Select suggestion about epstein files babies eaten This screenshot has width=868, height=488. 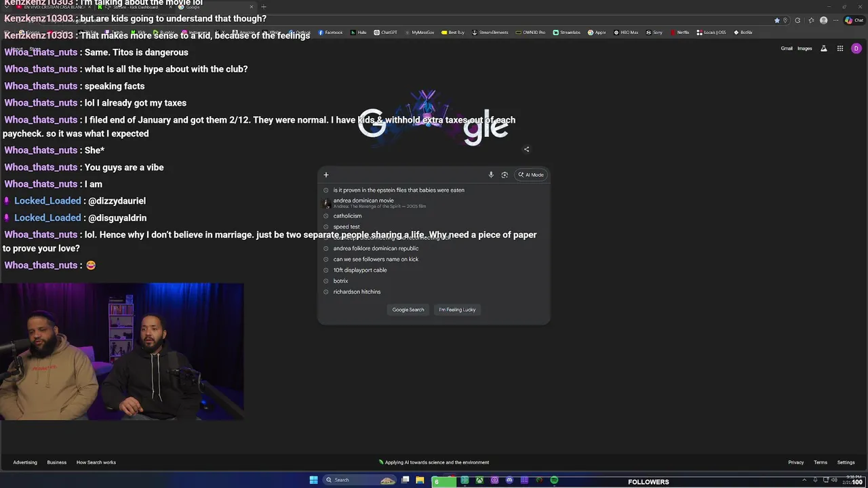coord(434,190)
